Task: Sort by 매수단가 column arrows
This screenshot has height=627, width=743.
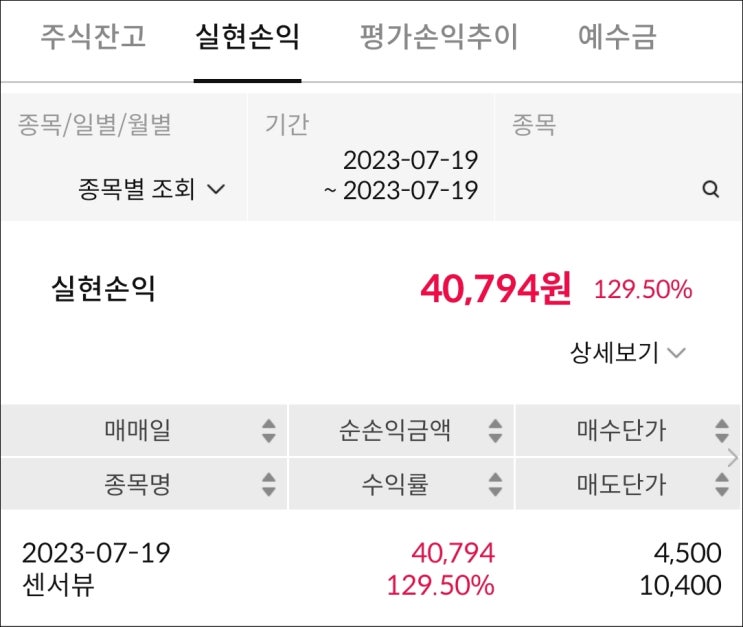Action: [x=722, y=431]
